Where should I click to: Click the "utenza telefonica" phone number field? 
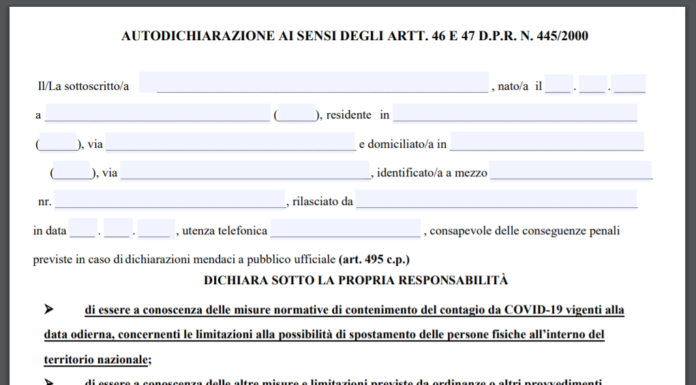click(345, 228)
